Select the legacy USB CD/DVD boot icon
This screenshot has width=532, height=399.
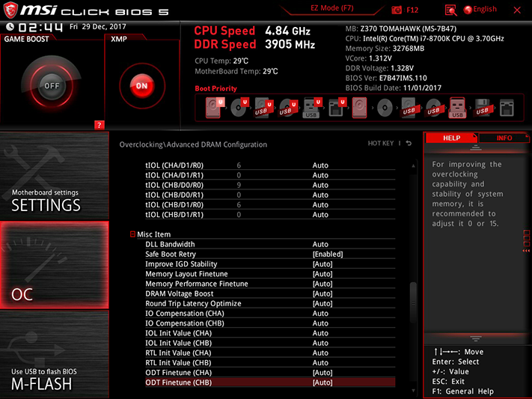[434, 108]
